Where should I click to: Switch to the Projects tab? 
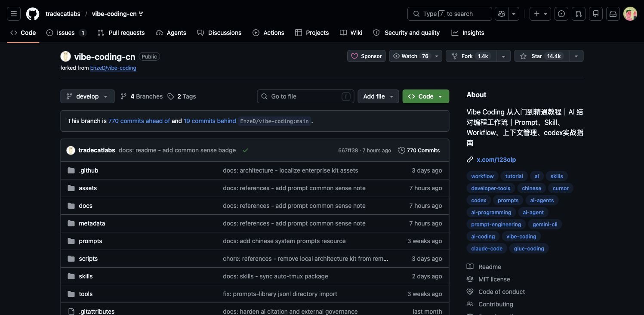coord(312,33)
